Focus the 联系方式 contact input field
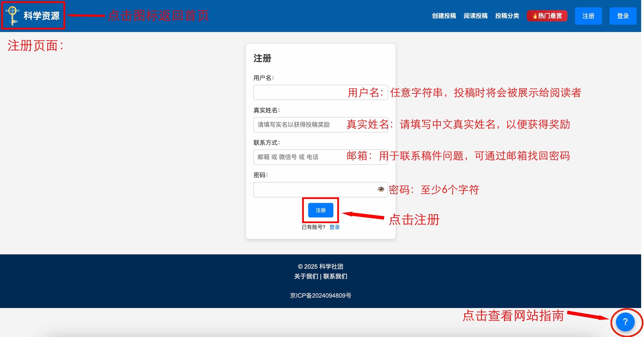 299,157
